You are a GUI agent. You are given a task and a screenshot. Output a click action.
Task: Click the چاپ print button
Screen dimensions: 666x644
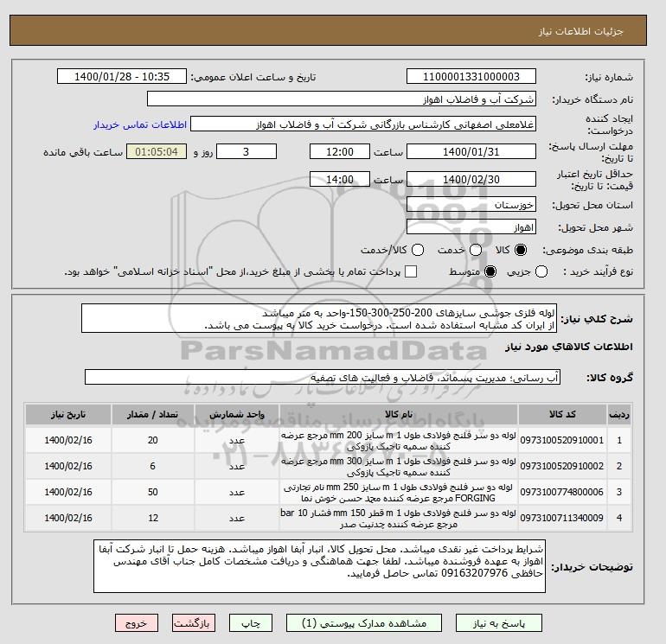(251, 623)
